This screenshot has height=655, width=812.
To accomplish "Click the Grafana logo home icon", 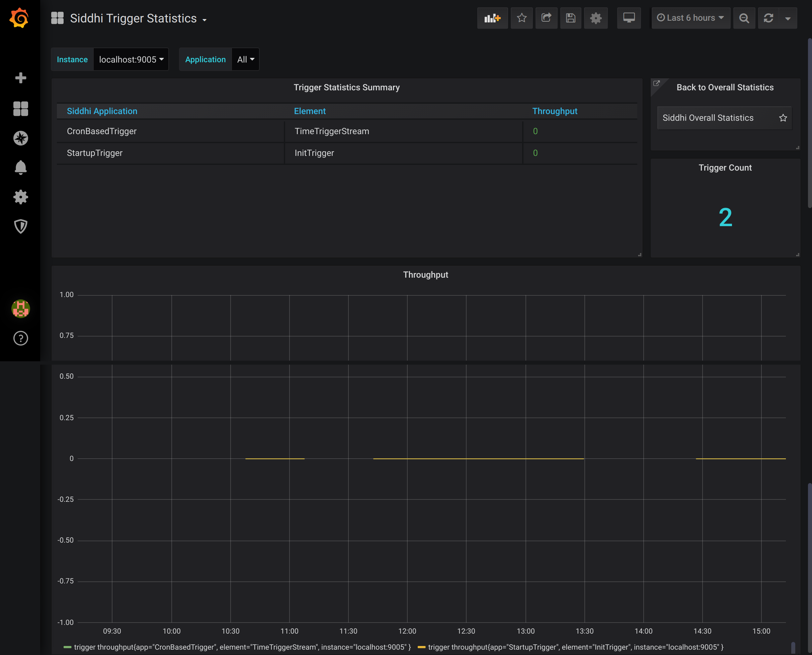I will (19, 18).
